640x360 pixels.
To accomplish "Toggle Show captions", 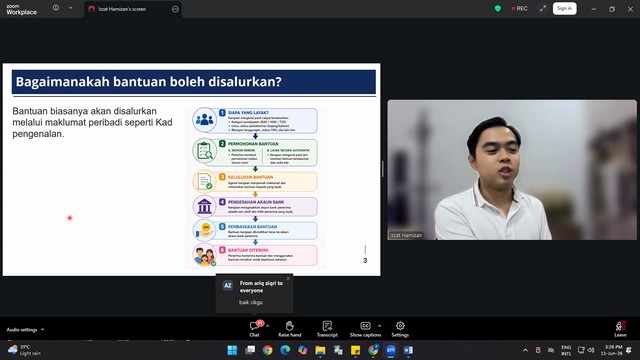I will pyautogui.click(x=365, y=329).
